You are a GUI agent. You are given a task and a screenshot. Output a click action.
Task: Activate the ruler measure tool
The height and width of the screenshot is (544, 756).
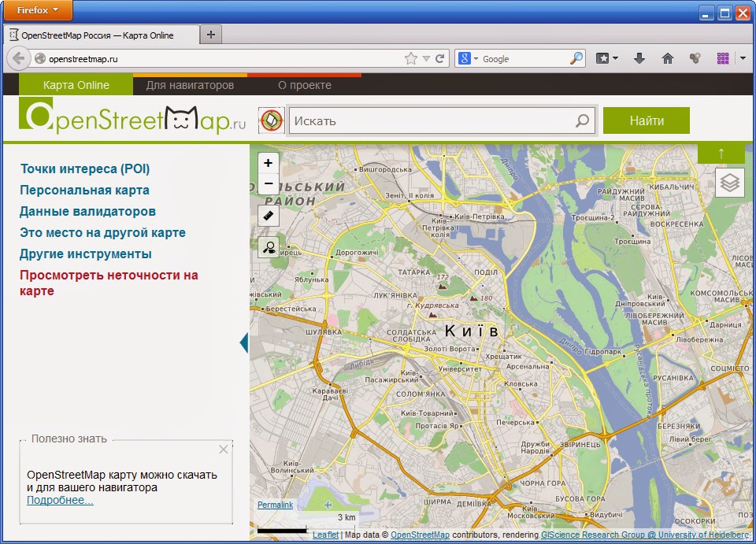coord(269,215)
